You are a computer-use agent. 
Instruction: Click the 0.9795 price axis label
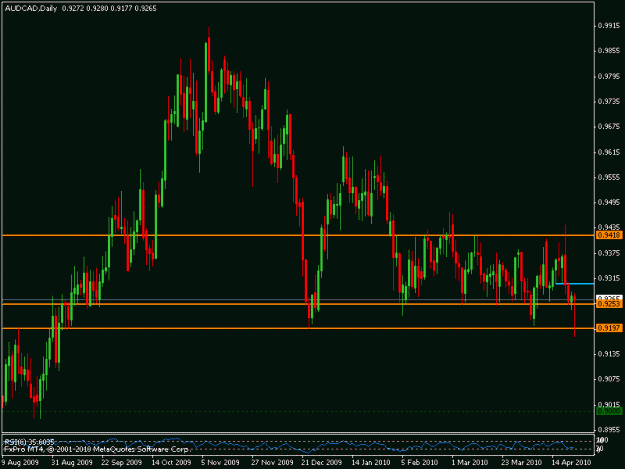pos(609,77)
